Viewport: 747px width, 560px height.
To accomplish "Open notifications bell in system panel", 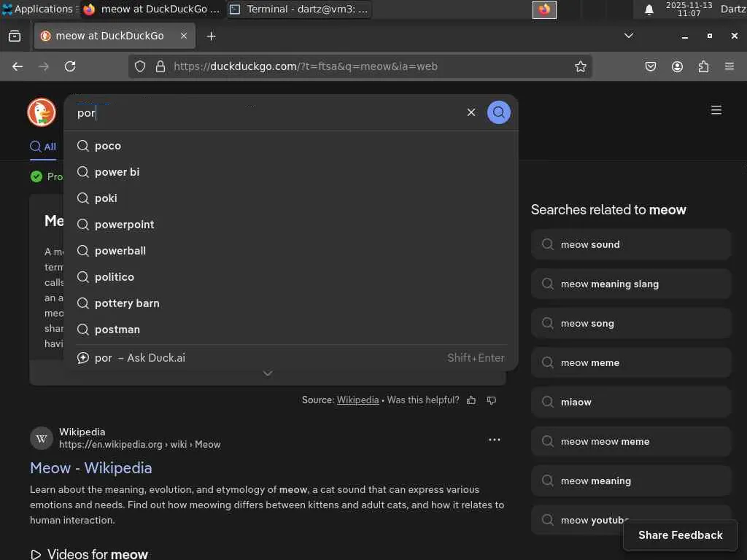I will pyautogui.click(x=649, y=9).
